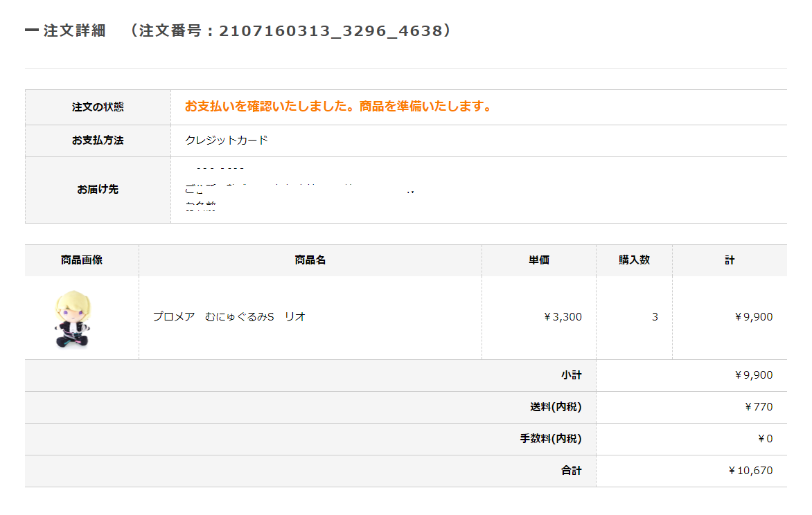Screen dimensions: 812x515
Task: Select the orange payment confirmed status message
Action: point(338,107)
